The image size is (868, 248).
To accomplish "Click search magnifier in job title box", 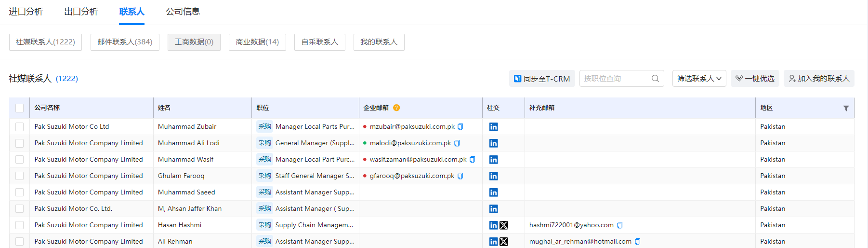I will (x=655, y=79).
